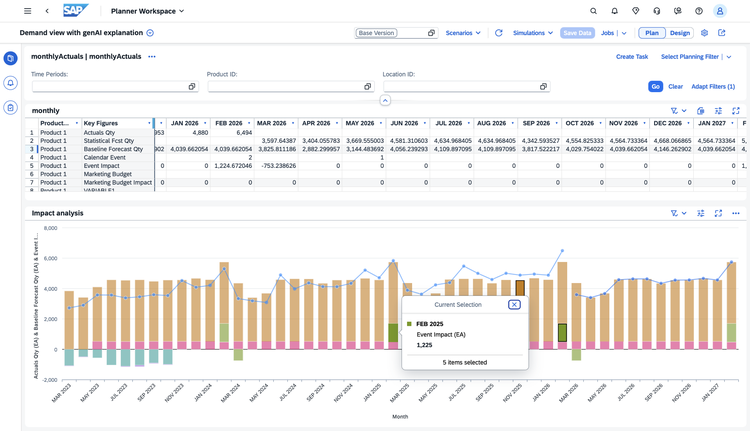
Task: Expand Select Planning Filter dropdown arrow
Action: 729,57
